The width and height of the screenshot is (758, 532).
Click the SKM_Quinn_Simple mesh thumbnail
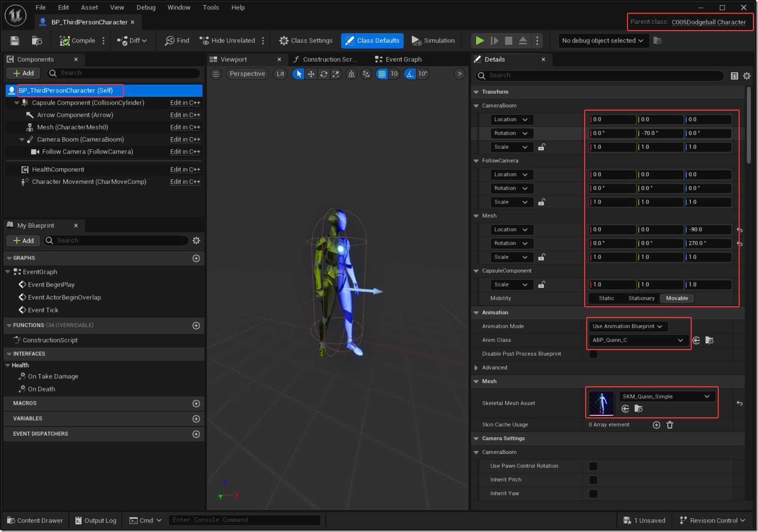coord(602,404)
